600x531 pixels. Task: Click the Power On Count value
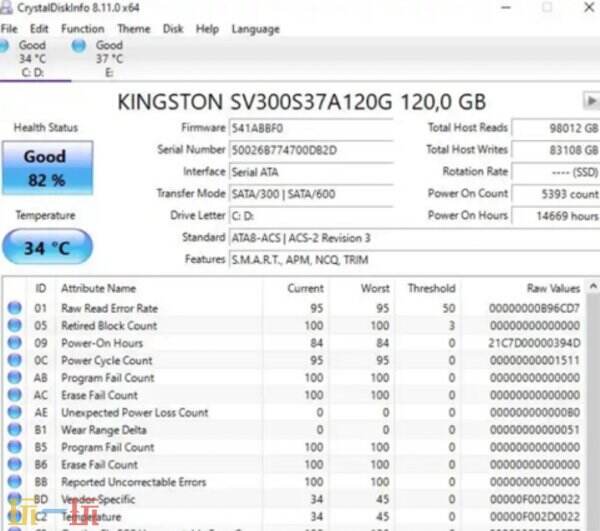556,194
